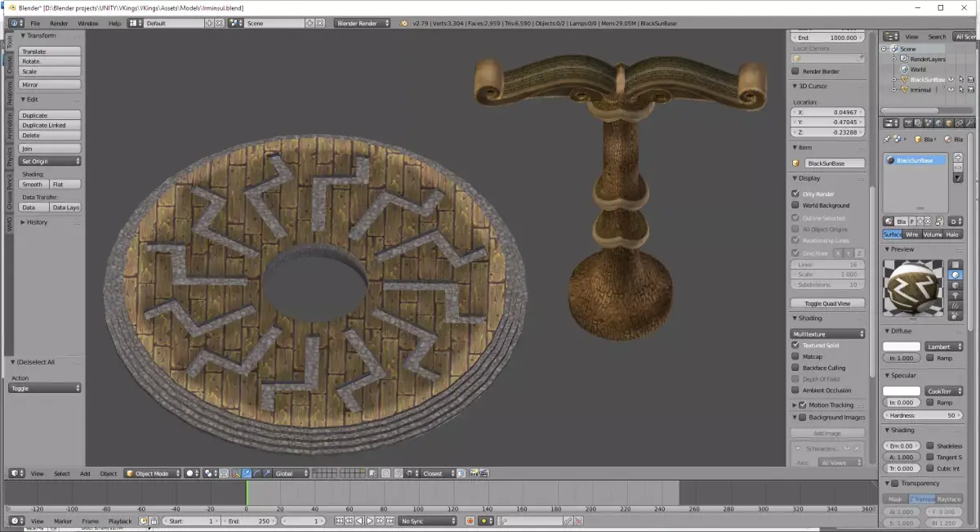The image size is (980, 532).
Task: Enable the World Background checkbox
Action: (x=795, y=205)
